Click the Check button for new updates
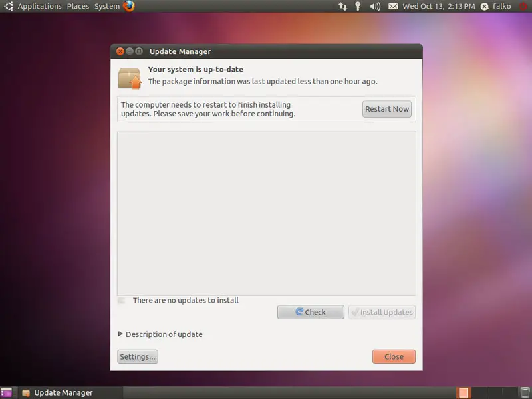The height and width of the screenshot is (399, 532). [x=311, y=312]
